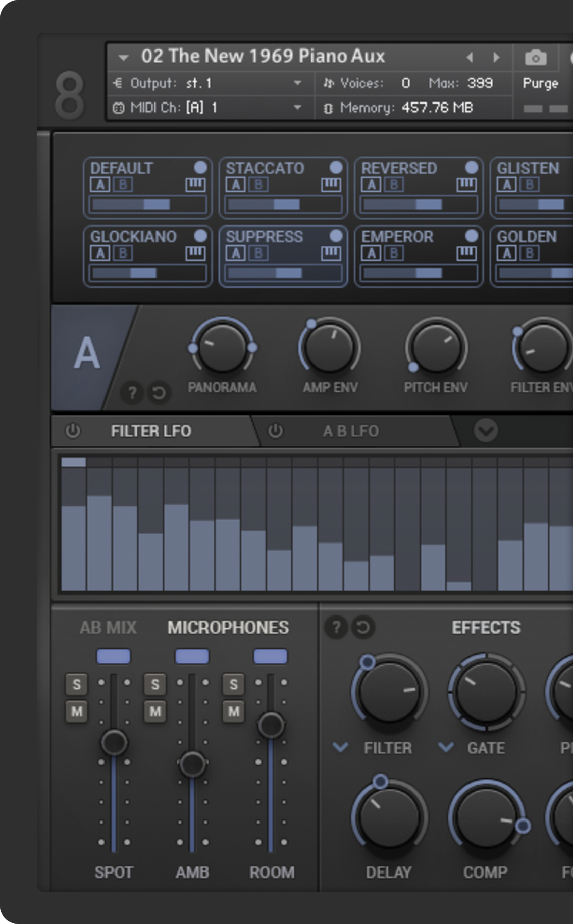Open help icon beside layer A
Image resolution: width=573 pixels, height=924 pixels.
click(x=132, y=393)
